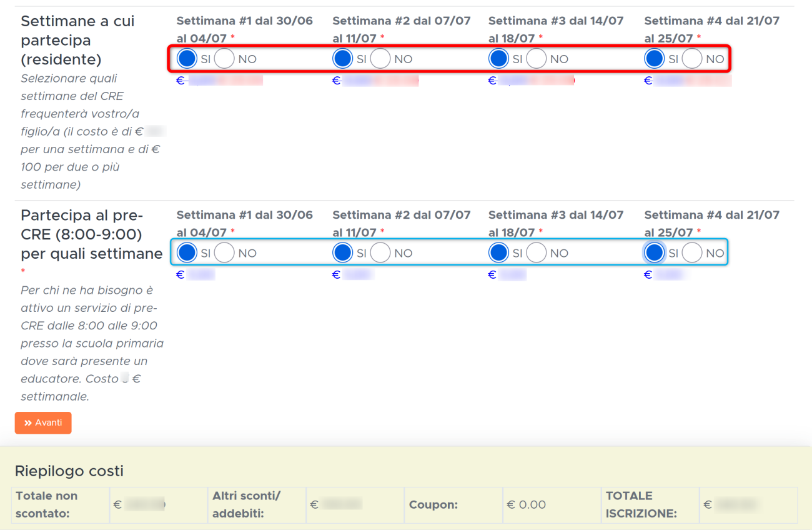Click the orange Avanti button
This screenshot has height=530, width=812.
pyautogui.click(x=43, y=423)
